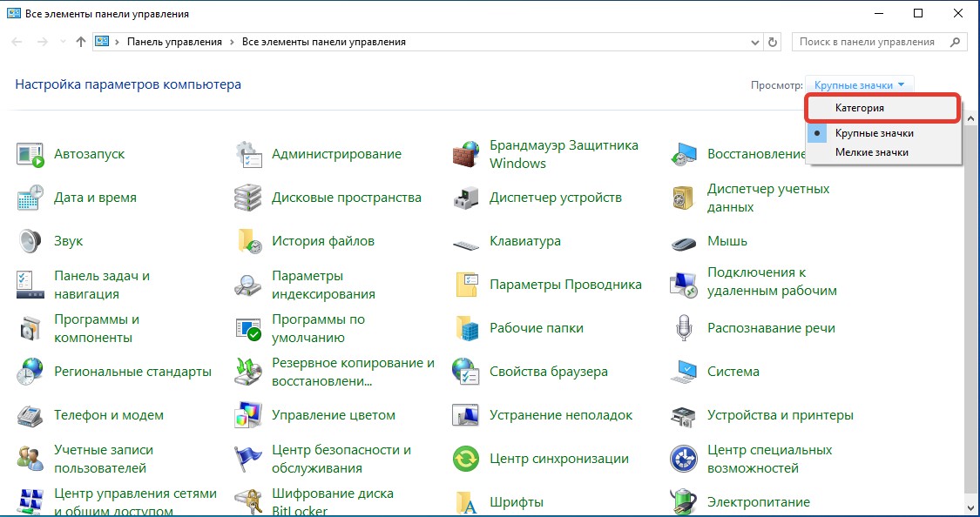Screen dimensions: 980x517
Task: Open the Восстановление icon
Action: pos(683,154)
